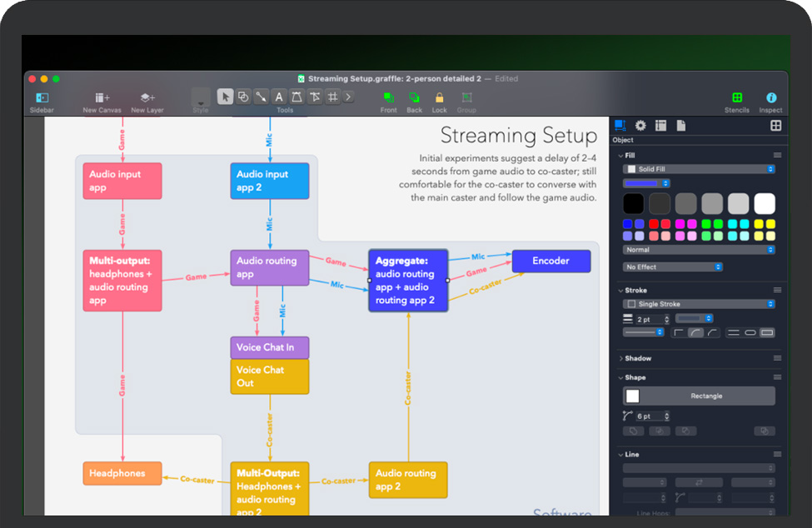
Task: Open the Normal blend mode dropdown
Action: pyautogui.click(x=699, y=250)
